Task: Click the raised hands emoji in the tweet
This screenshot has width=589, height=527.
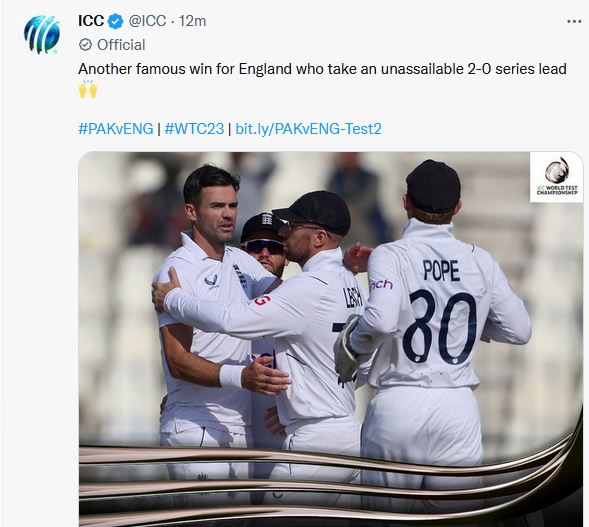Action: point(88,89)
